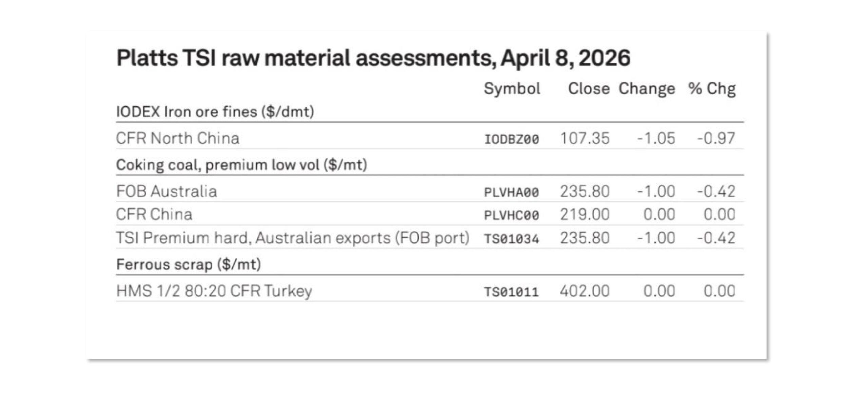Image resolution: width=868 pixels, height=411 pixels.
Task: Click the 107.35 close price
Action: (585, 138)
